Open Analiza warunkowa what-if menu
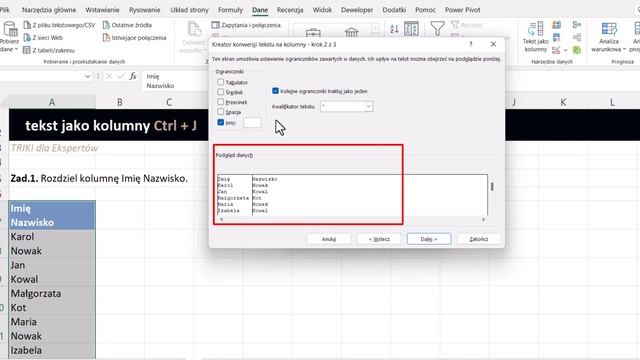 pos(609,37)
